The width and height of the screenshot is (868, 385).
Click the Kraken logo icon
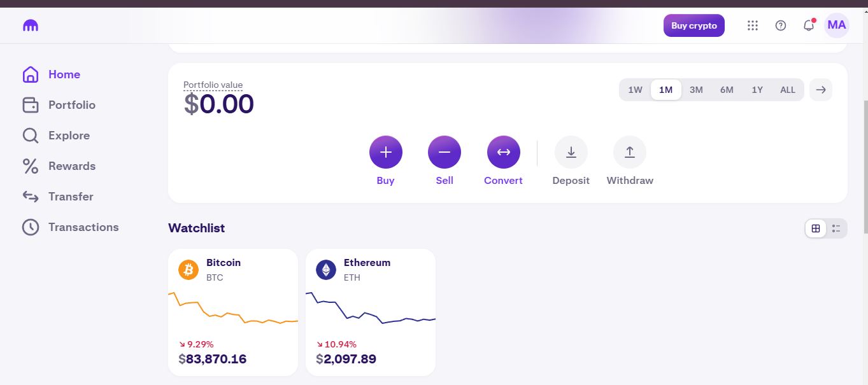tap(31, 26)
